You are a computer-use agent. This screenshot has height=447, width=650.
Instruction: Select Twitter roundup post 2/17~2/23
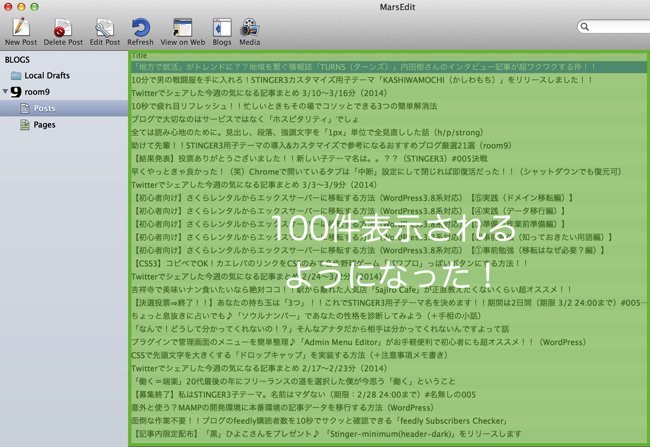pos(388,369)
